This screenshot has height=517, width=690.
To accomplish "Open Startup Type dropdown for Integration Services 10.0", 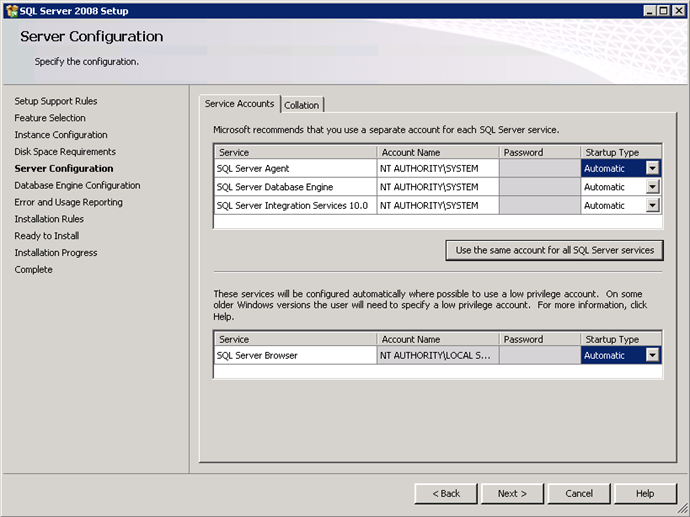I will point(653,205).
